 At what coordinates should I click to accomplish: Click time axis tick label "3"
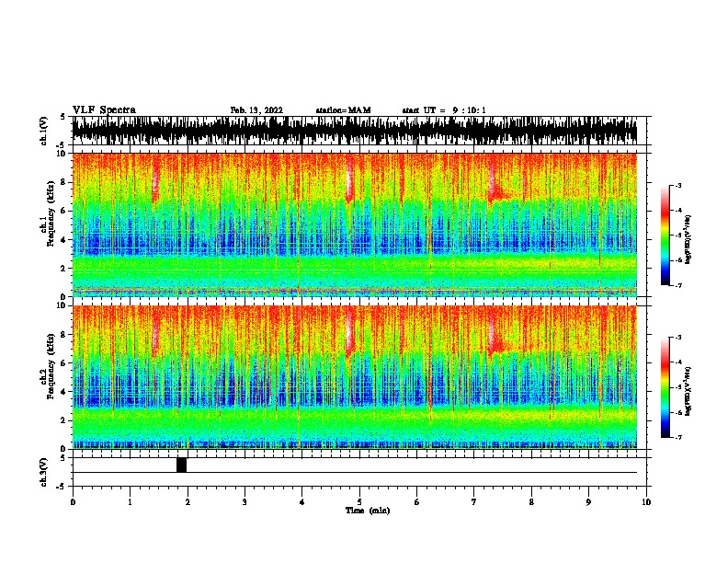point(245,502)
